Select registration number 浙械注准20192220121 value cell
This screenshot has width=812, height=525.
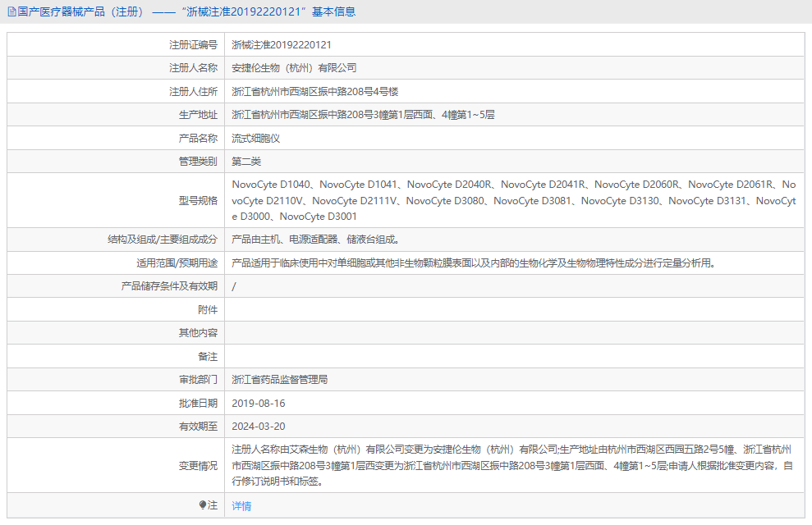[281, 45]
